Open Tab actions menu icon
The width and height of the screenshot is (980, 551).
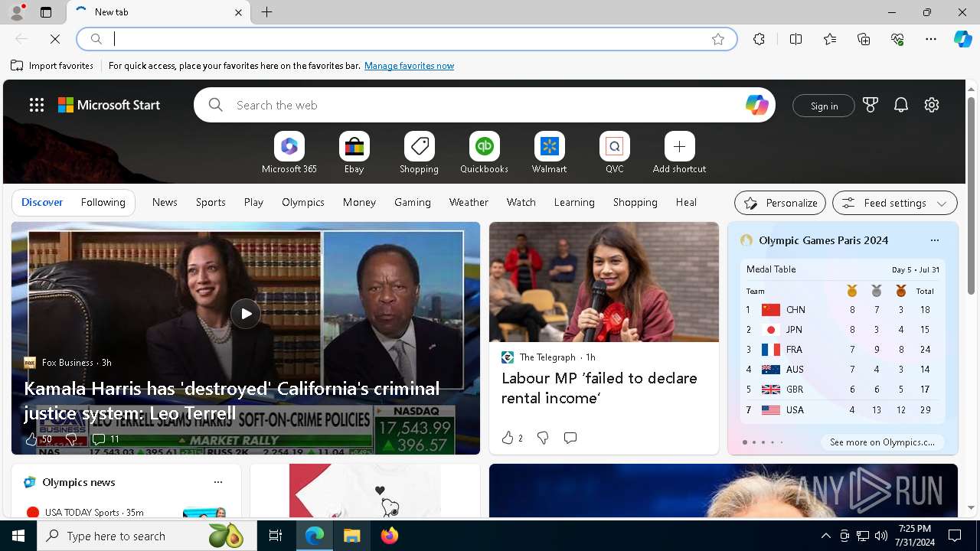coord(46,12)
